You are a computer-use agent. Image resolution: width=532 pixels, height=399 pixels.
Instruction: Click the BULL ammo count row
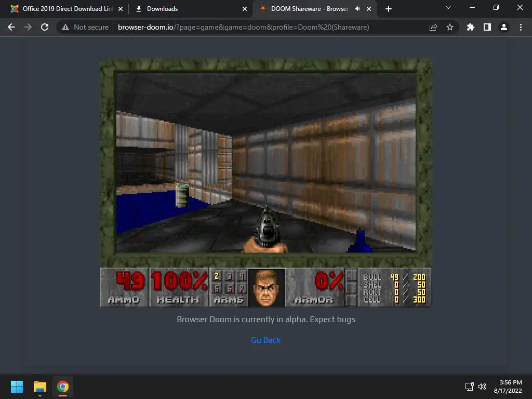tap(394, 277)
